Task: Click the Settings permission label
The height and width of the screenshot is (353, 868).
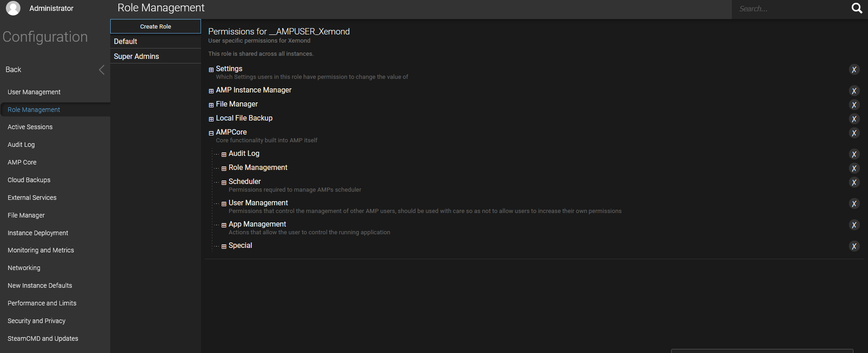Action: pos(229,69)
